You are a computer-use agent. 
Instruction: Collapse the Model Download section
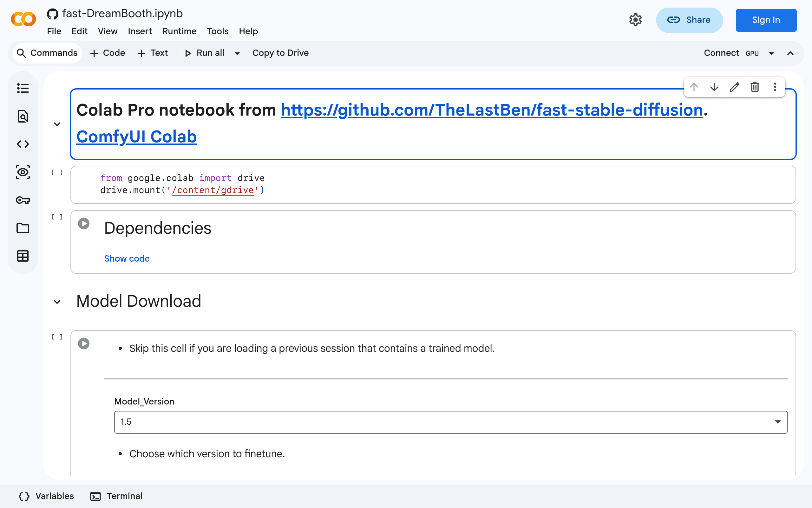[57, 302]
